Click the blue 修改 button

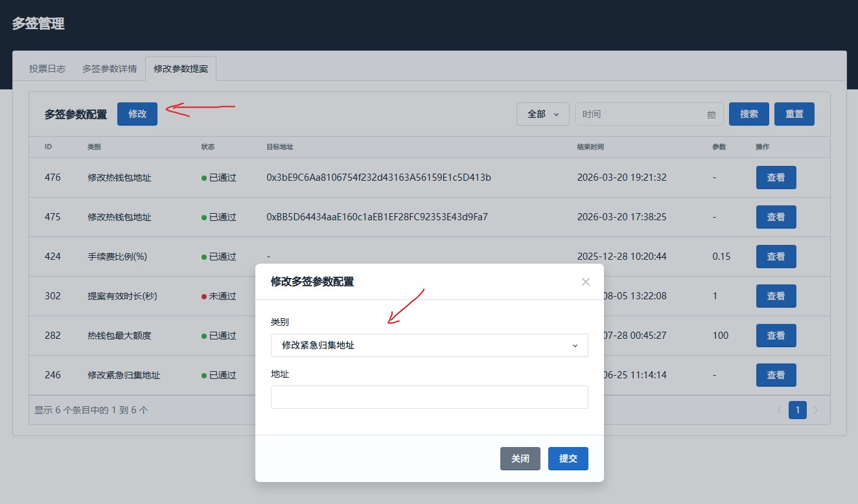(137, 114)
